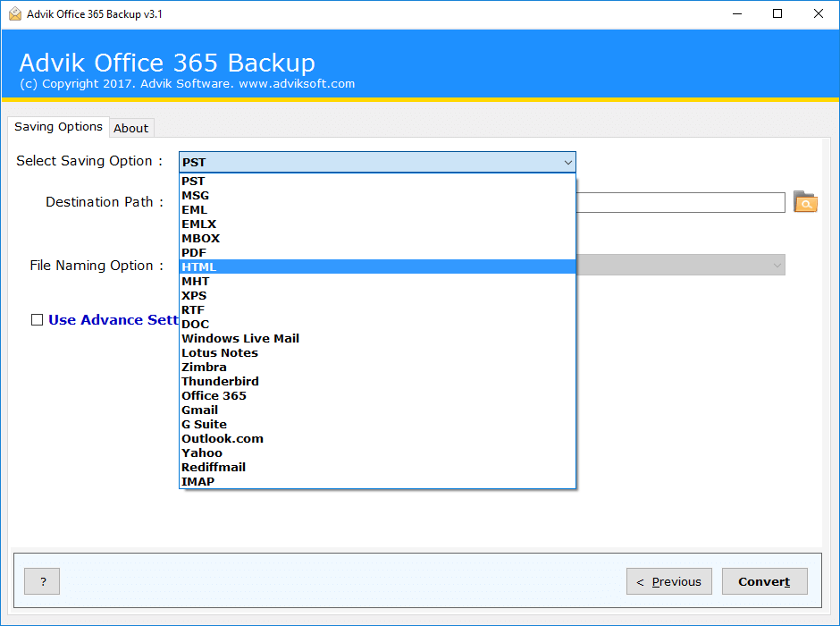Click the Advik app icon in title bar

(x=14, y=13)
